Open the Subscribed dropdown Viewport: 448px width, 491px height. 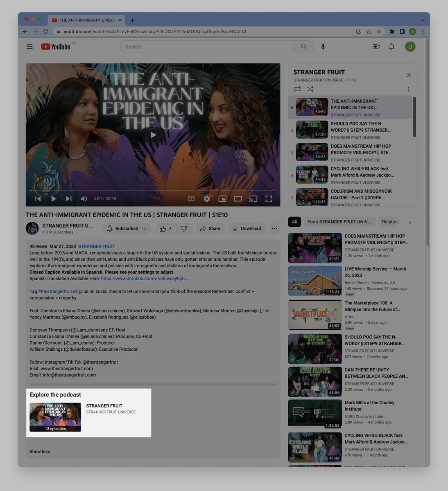[x=127, y=228]
